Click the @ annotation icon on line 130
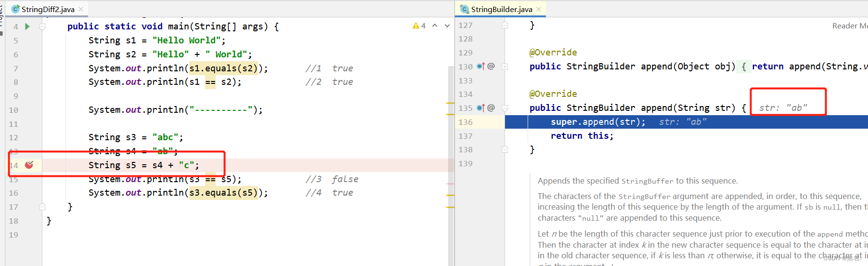This screenshot has width=868, height=266. (491, 66)
